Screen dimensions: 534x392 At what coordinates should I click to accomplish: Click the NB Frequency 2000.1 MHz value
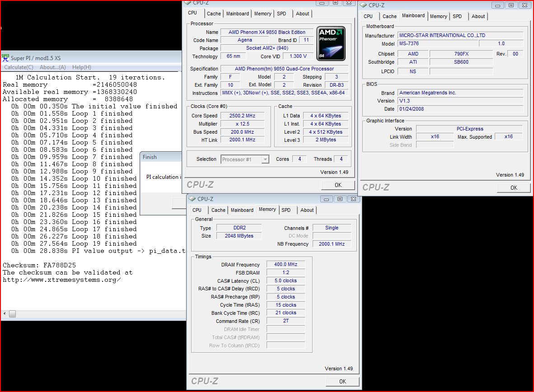click(332, 244)
